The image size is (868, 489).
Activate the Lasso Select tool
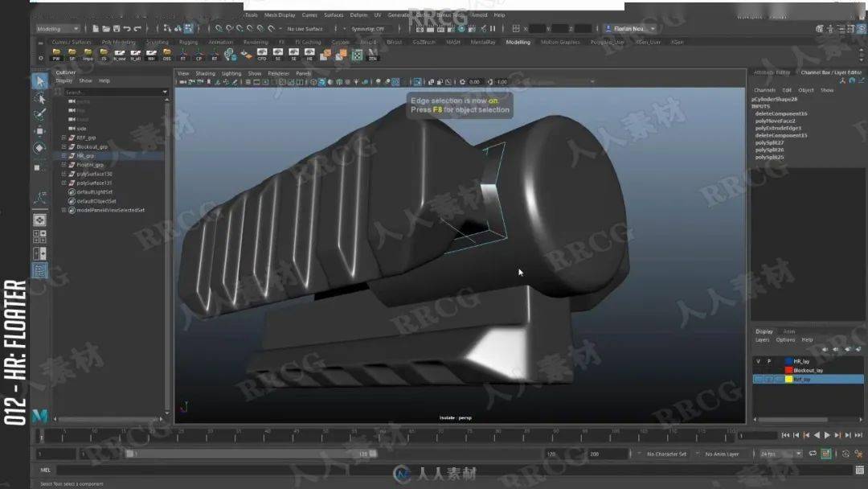tap(39, 98)
